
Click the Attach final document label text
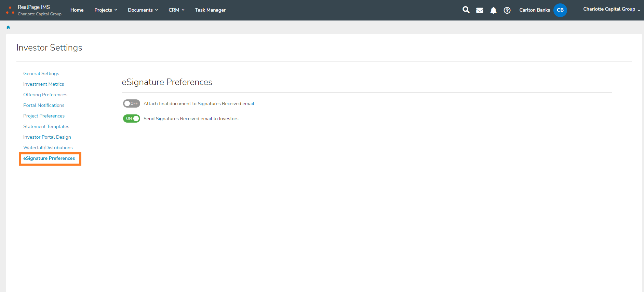[x=199, y=103]
